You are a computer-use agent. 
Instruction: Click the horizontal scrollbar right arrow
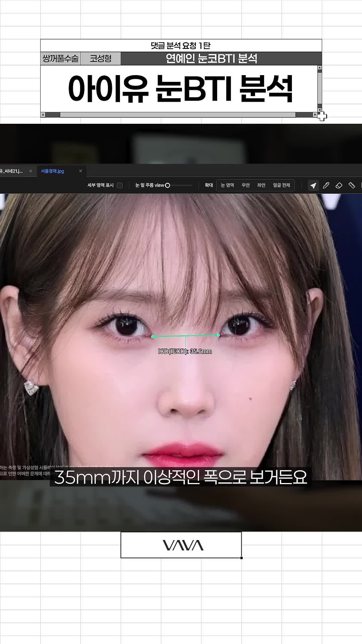coord(315,115)
